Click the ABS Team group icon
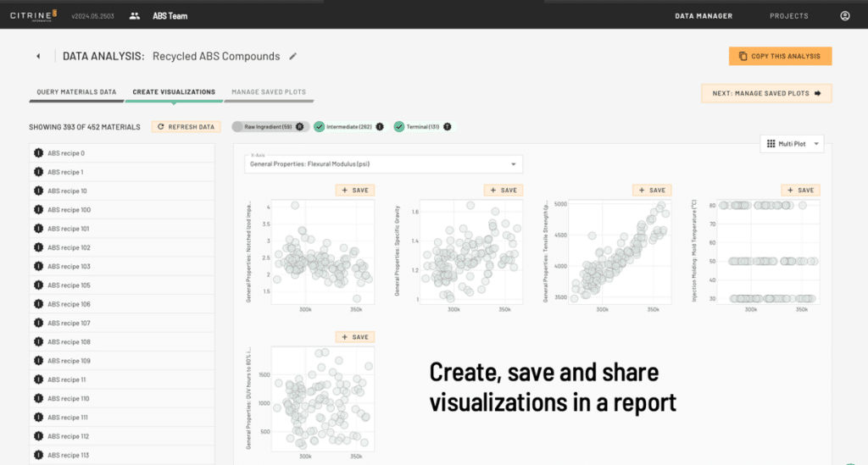 (x=135, y=15)
